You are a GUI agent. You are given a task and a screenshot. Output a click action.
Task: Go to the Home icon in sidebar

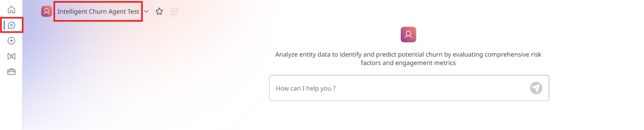12,10
